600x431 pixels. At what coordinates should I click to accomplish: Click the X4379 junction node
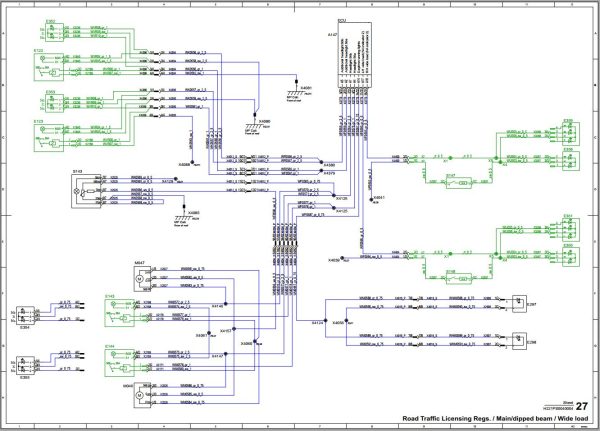click(x=321, y=171)
